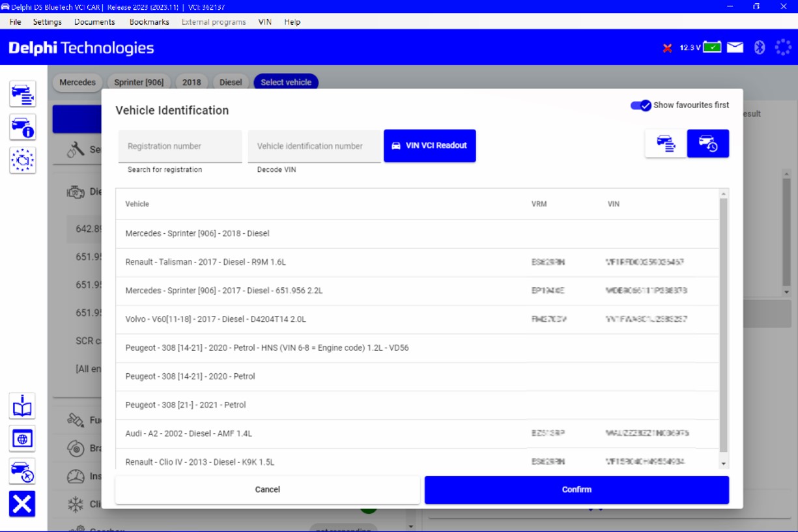Open the mail envelope icon in header

(x=735, y=48)
